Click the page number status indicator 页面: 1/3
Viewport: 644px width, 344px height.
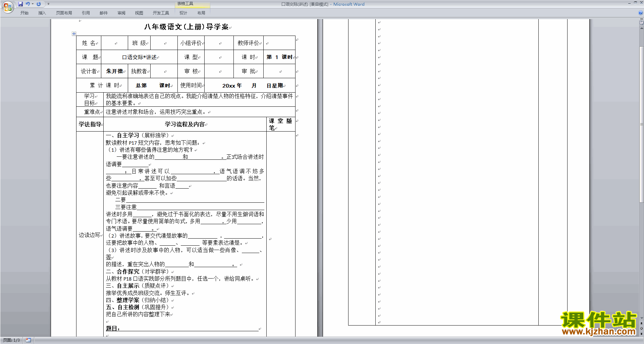pyautogui.click(x=11, y=340)
